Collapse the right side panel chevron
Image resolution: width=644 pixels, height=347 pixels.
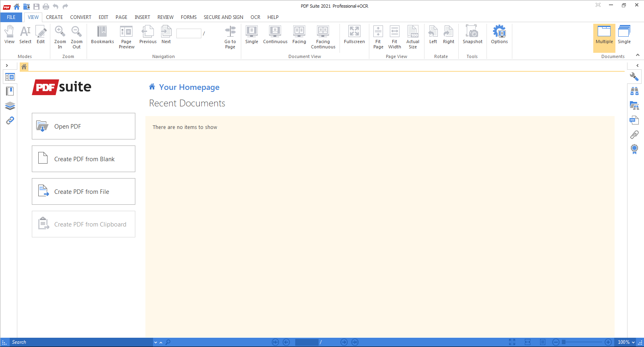tap(637, 65)
